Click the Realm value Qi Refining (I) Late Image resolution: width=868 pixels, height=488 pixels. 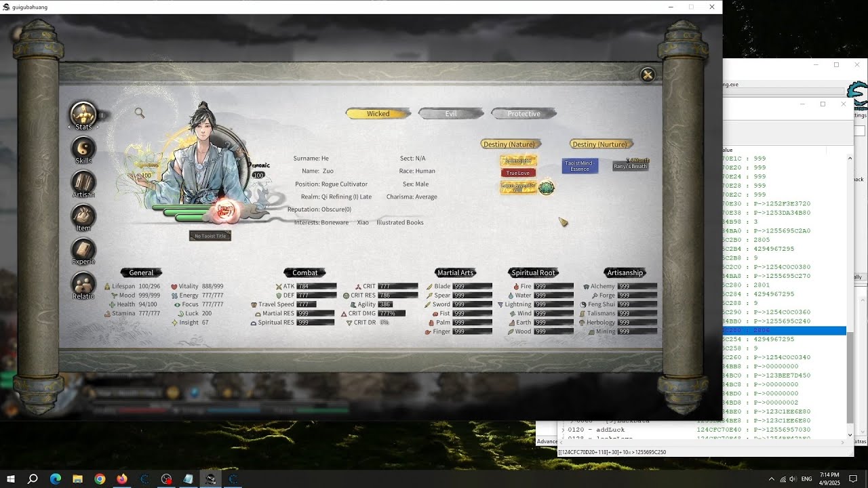click(347, 197)
